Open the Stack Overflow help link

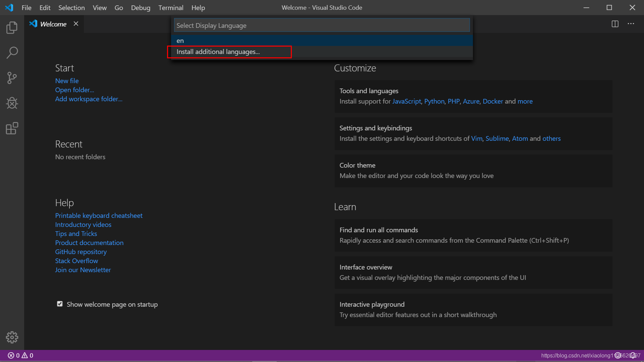(76, 260)
